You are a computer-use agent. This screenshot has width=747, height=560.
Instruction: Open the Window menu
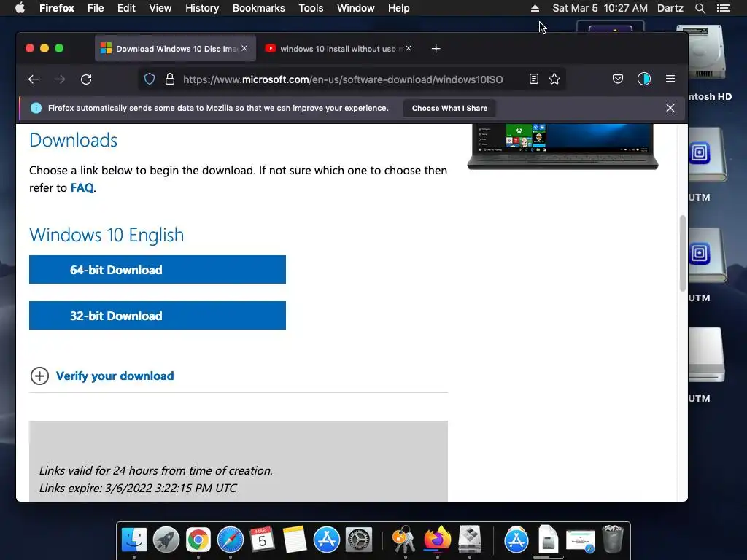pos(356,8)
